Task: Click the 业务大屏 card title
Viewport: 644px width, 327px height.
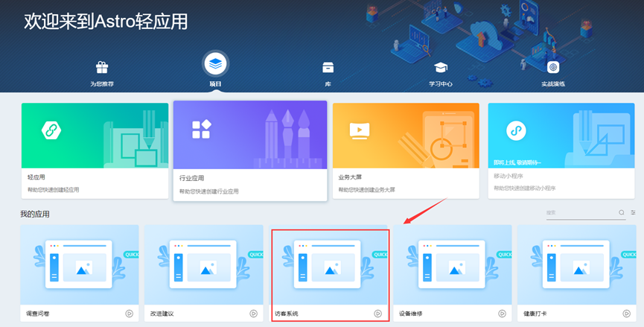Action: 350,177
